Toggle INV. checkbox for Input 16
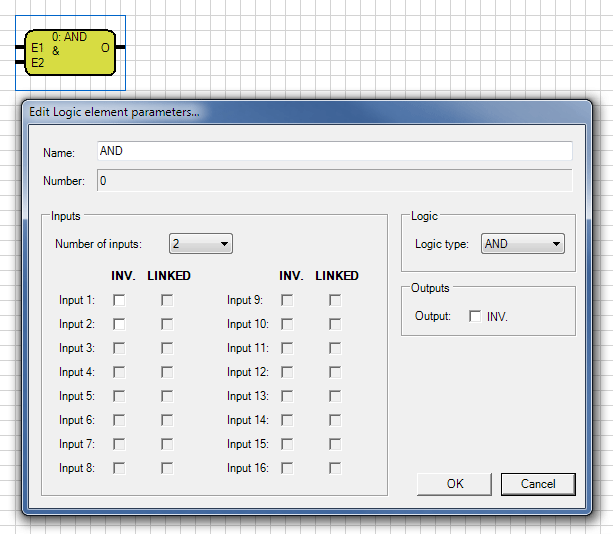The image size is (613, 534). [x=287, y=468]
